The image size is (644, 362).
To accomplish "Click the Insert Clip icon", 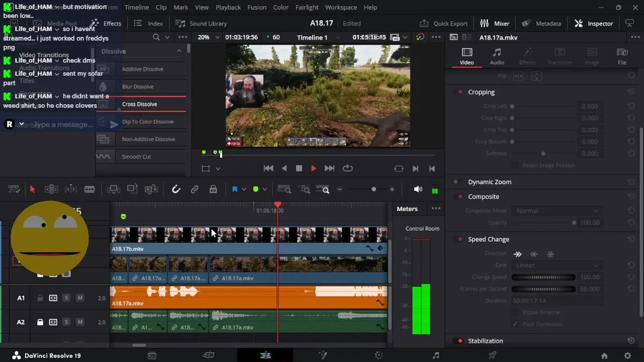I will pos(114,189).
